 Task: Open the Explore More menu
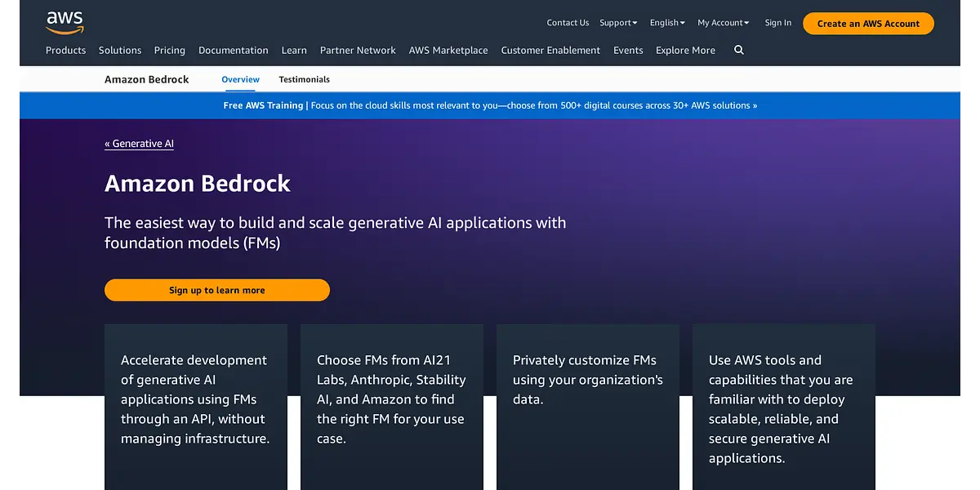(x=685, y=50)
